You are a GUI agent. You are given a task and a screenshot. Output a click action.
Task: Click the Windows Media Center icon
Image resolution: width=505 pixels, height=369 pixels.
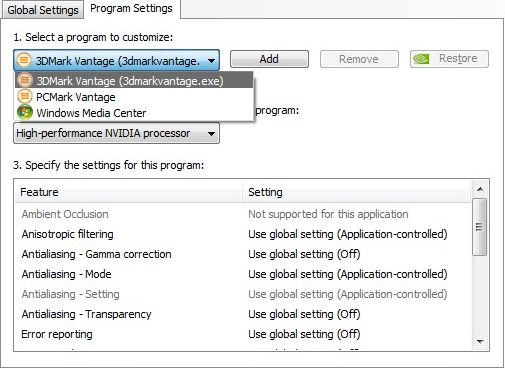tap(25, 112)
